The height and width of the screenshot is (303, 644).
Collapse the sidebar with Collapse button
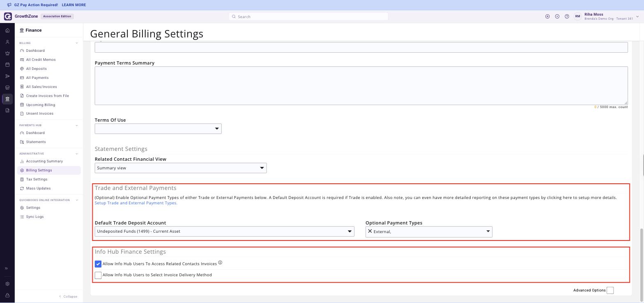[x=68, y=296]
